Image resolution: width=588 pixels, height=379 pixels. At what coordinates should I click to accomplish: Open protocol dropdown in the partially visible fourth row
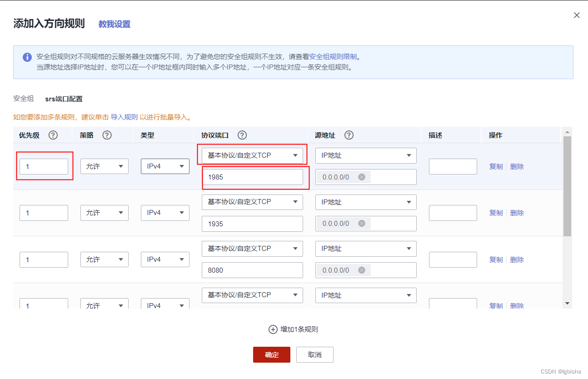coord(252,295)
